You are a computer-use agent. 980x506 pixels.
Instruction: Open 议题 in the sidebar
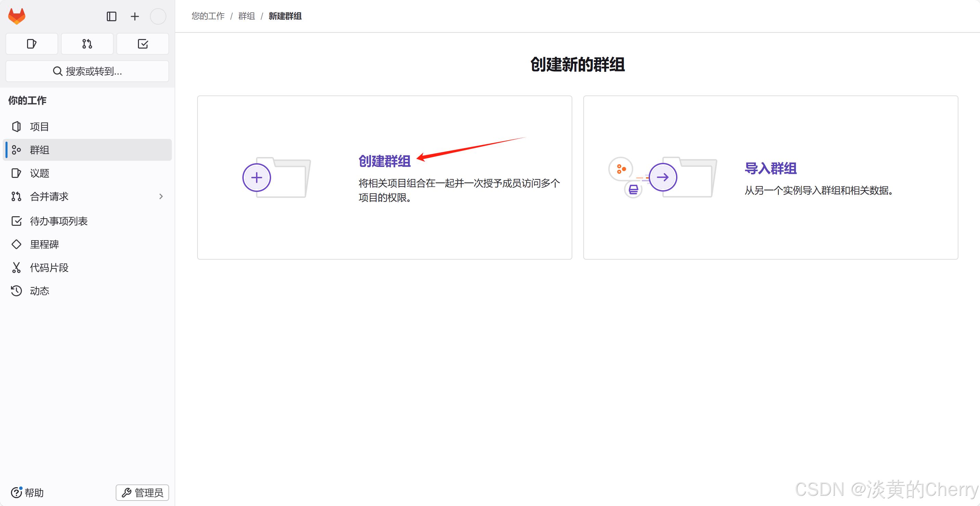coord(87,173)
